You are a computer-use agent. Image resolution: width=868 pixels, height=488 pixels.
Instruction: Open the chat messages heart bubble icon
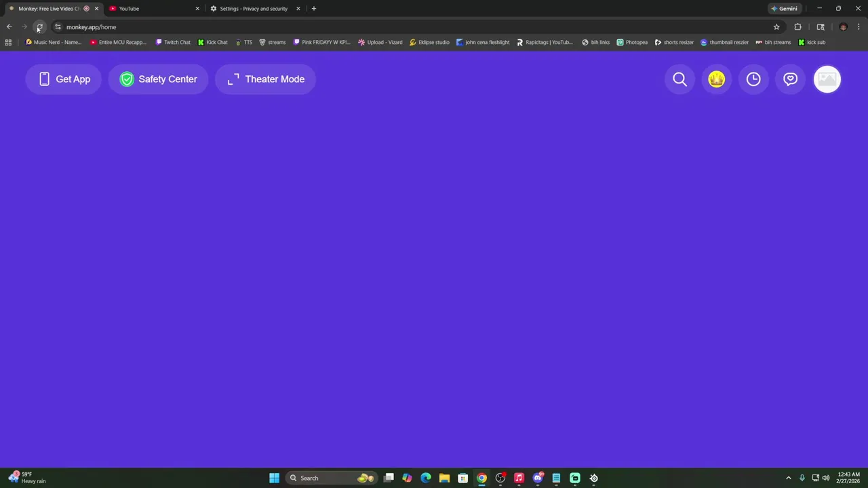790,79
